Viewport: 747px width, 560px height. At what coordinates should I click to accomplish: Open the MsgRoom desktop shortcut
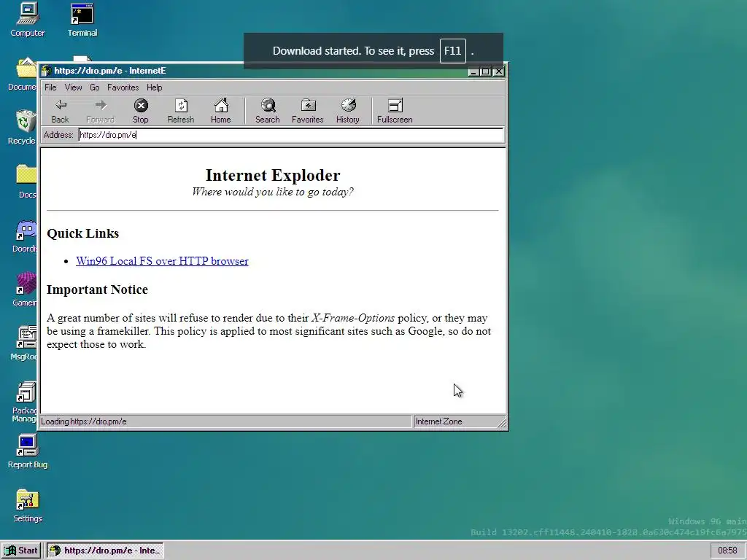coord(24,343)
